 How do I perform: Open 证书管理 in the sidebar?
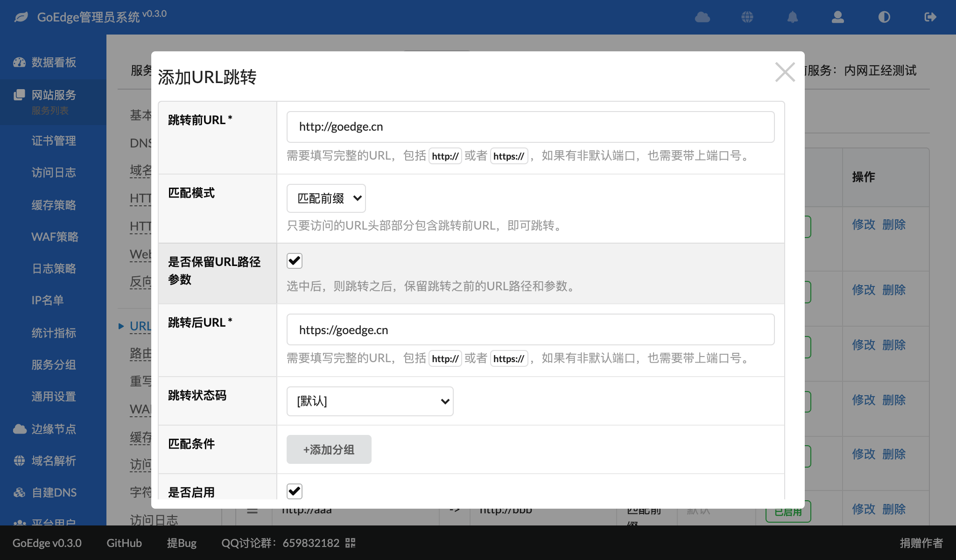point(54,140)
